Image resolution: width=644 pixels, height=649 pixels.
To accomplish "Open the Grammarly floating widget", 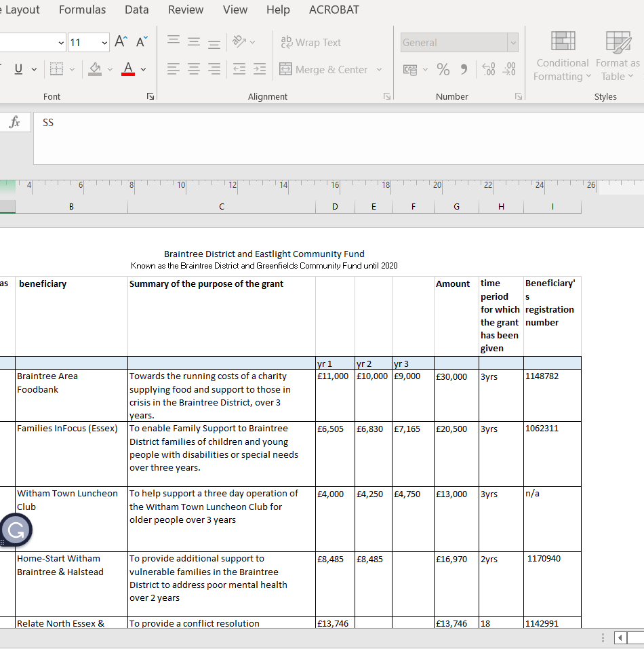I will coord(16,530).
